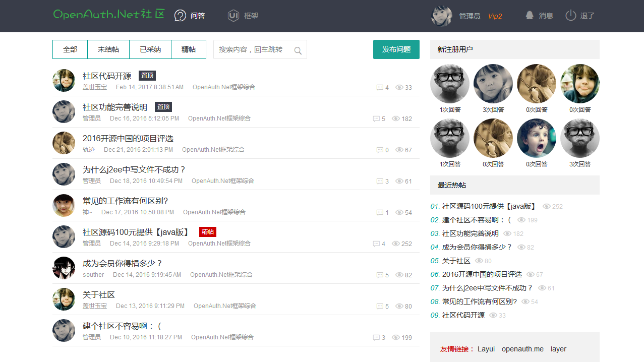Click the 框架 framework UI icon
This screenshot has height=362, width=644.
click(x=232, y=16)
